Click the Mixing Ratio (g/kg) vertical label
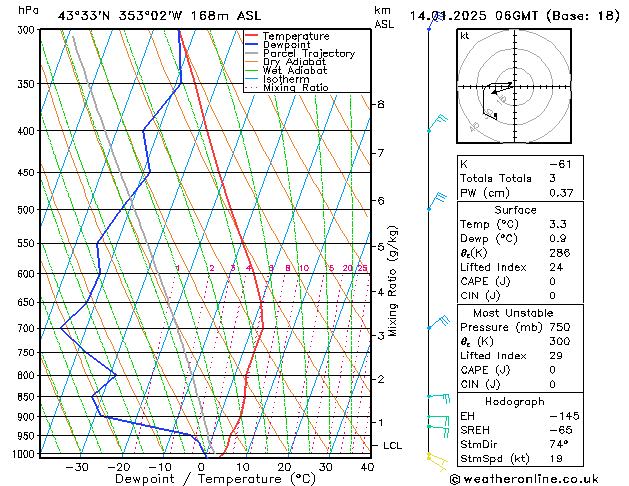629x486 pixels. (392, 281)
